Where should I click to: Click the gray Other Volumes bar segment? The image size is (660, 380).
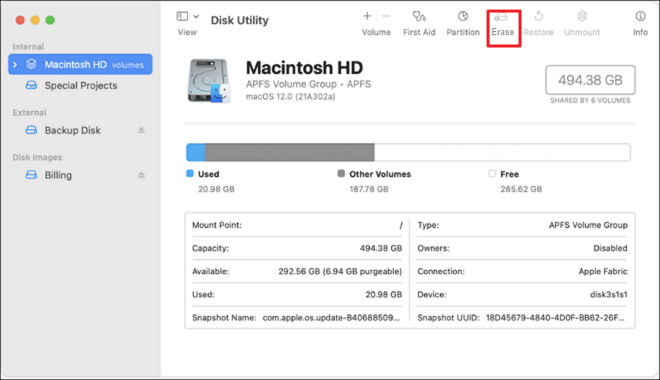click(x=290, y=152)
